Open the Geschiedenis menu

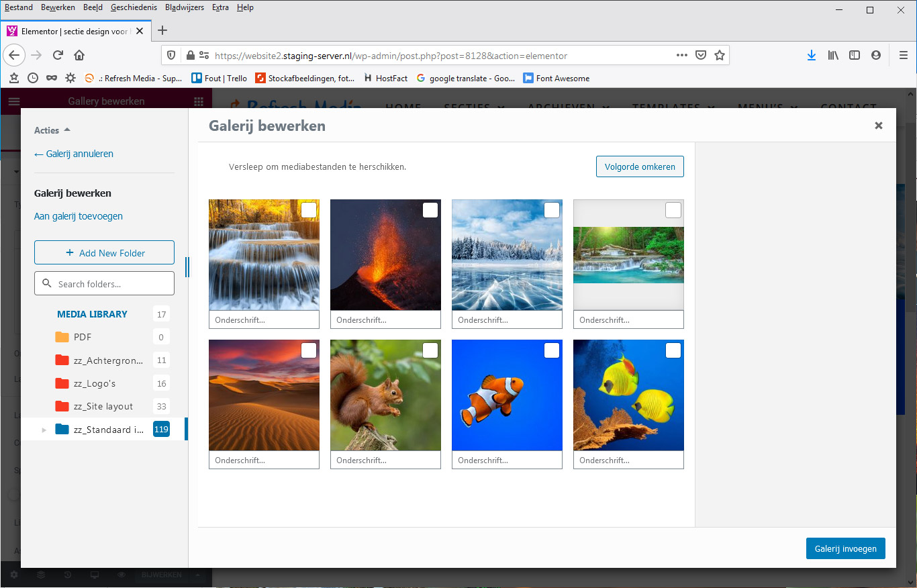(134, 7)
